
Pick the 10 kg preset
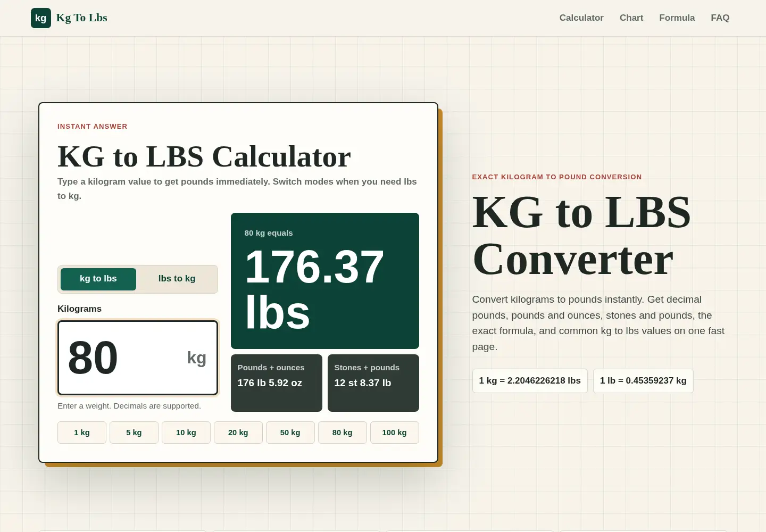click(186, 433)
